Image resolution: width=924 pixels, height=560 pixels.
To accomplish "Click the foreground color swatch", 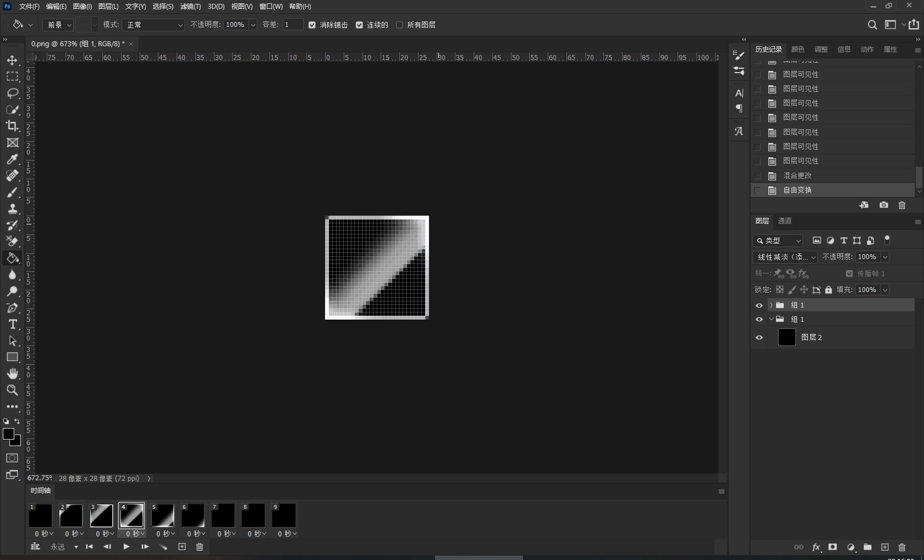I will click(8, 434).
